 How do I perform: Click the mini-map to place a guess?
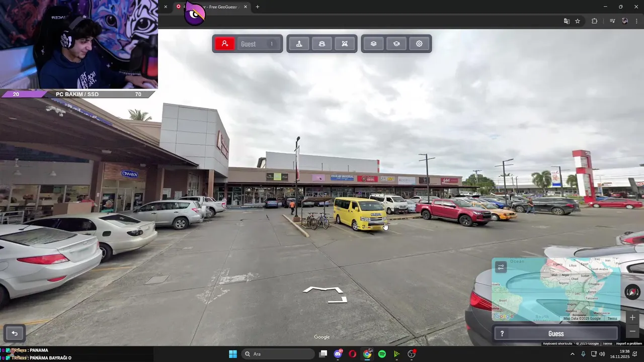click(x=556, y=290)
